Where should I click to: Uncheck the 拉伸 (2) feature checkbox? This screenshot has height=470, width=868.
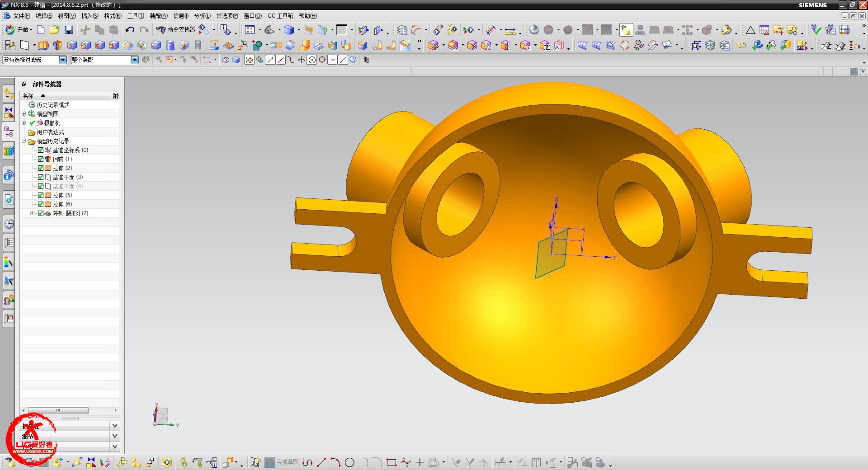coord(41,168)
